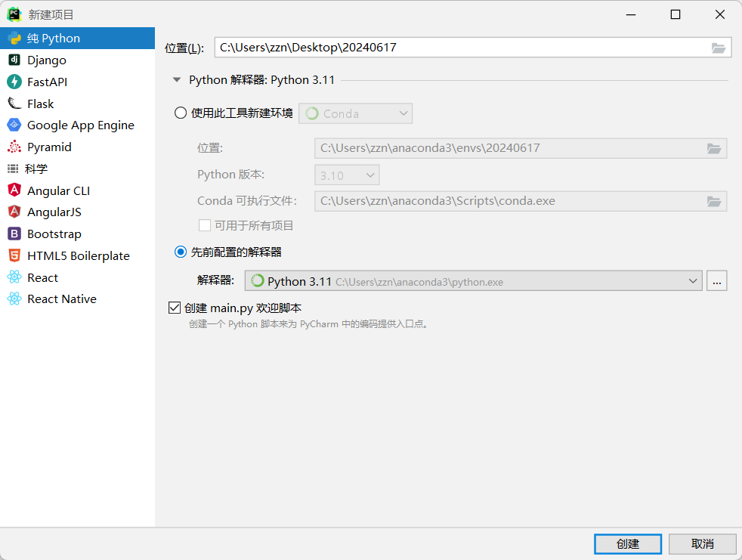The image size is (742, 560).
Task: Click folder icon for conda env location
Action: point(713,149)
